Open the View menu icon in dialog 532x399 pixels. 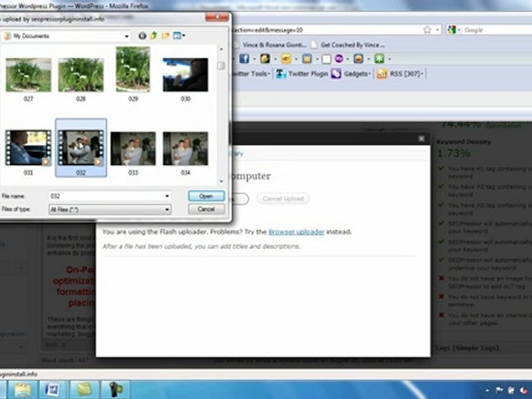tap(179, 35)
